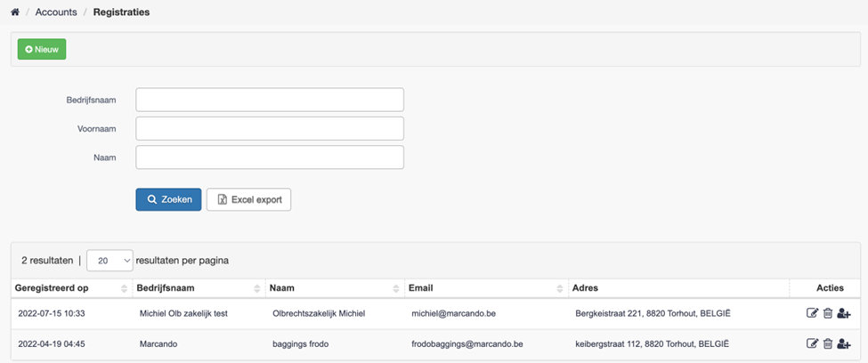Viewport: 868px width, 363px height.
Task: Focus the Voornaam search field
Action: pos(270,128)
